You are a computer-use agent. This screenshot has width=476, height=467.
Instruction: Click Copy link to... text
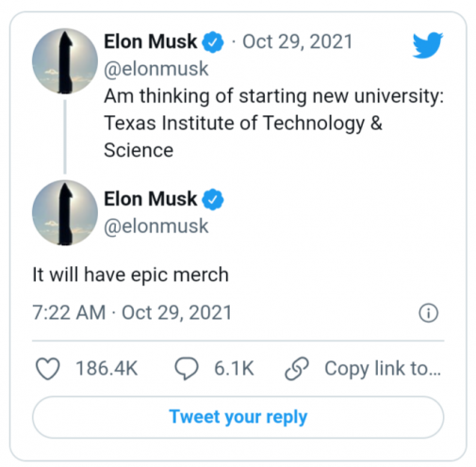[383, 369]
